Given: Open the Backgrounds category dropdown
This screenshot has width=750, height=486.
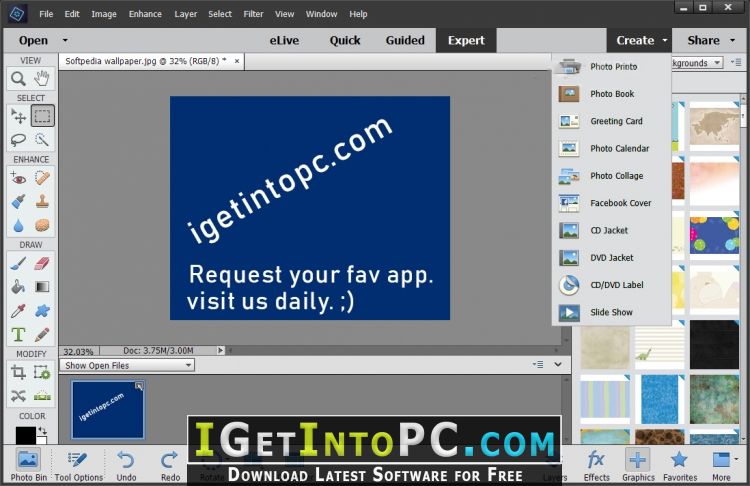Looking at the screenshot, I should [697, 63].
